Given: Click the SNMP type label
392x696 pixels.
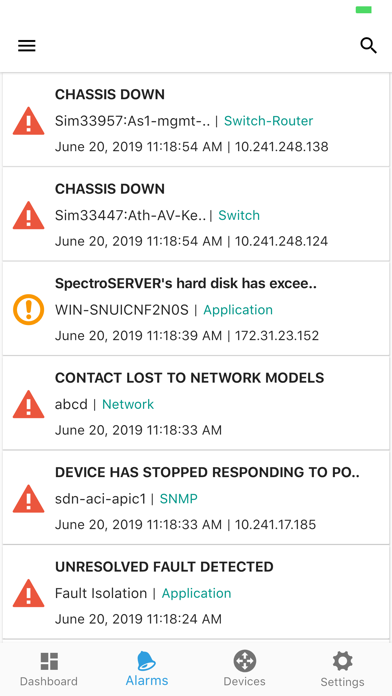Looking at the screenshot, I should (x=178, y=499).
